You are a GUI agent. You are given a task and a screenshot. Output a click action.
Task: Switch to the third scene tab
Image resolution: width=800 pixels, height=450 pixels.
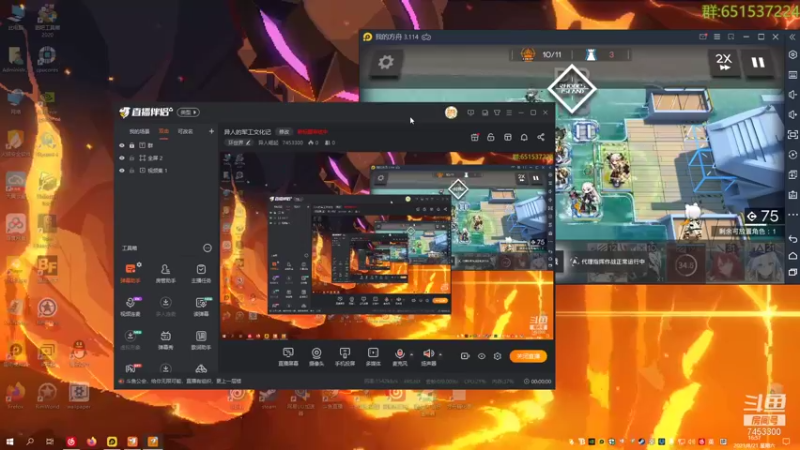185,132
